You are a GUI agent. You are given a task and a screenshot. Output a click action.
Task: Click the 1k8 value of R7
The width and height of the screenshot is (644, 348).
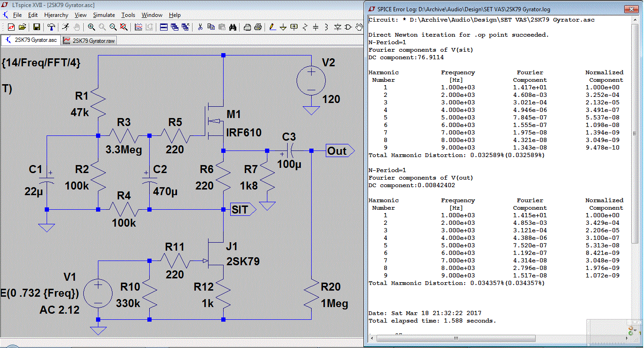pyautogui.click(x=249, y=185)
